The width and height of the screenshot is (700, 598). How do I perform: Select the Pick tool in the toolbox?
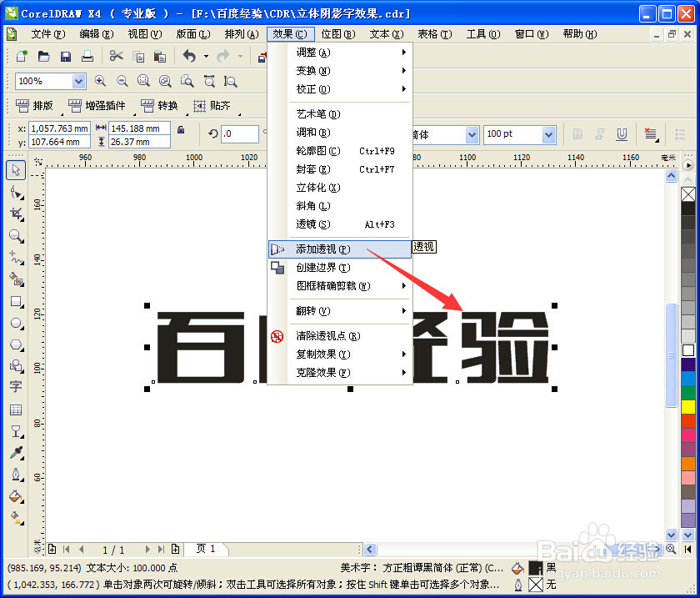pyautogui.click(x=16, y=170)
